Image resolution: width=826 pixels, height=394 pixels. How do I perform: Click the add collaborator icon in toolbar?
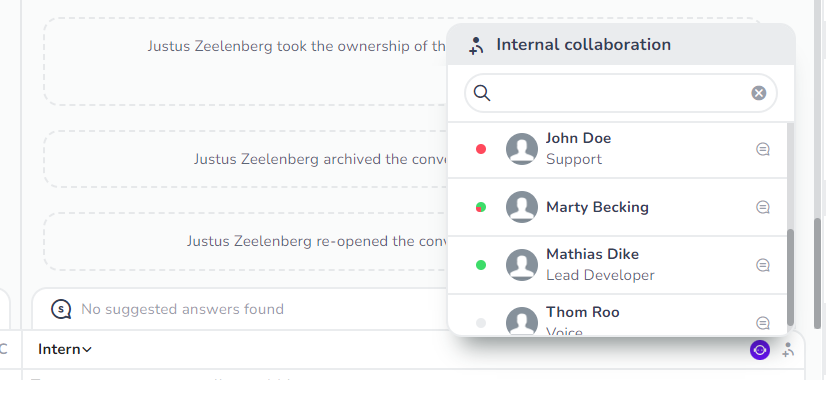tap(788, 350)
